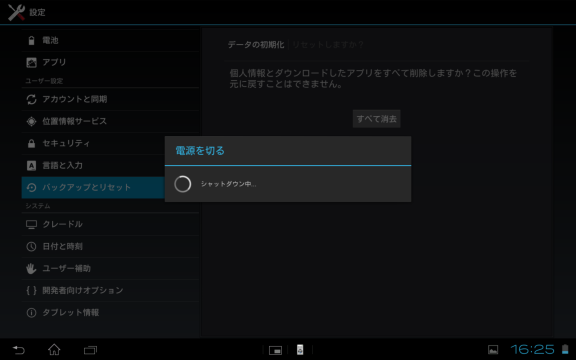Select the 電池 menu item
The width and height of the screenshot is (576, 360).
tap(110, 40)
